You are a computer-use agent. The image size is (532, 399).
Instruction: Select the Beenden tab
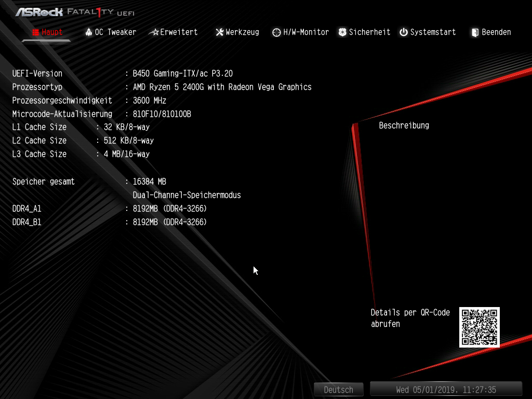[x=491, y=32]
